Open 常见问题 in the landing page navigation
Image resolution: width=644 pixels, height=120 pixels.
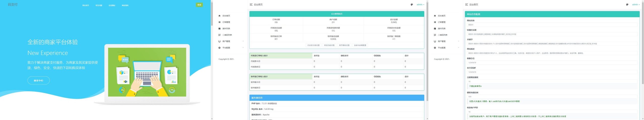(x=99, y=5)
